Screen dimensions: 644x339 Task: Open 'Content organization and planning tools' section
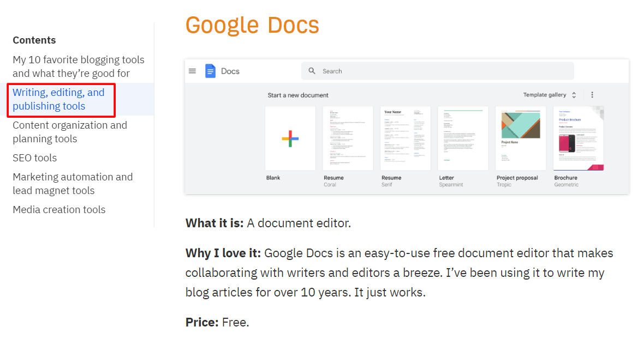70,132
